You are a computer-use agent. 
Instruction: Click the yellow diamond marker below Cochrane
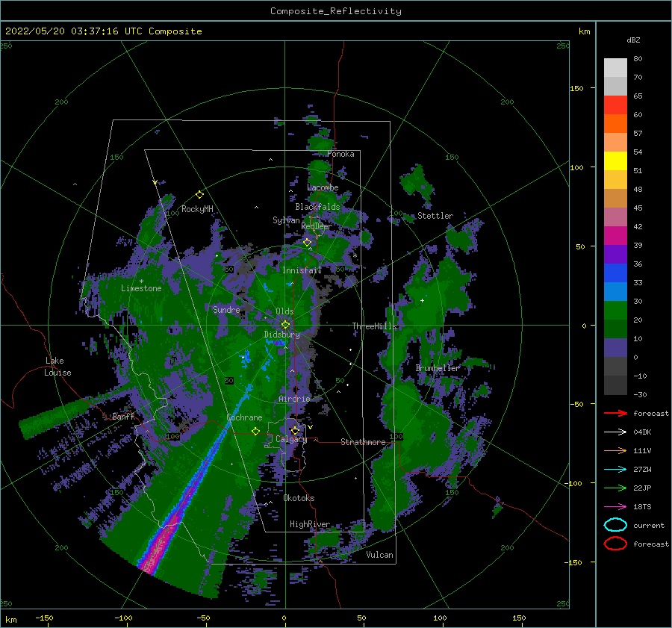256,431
